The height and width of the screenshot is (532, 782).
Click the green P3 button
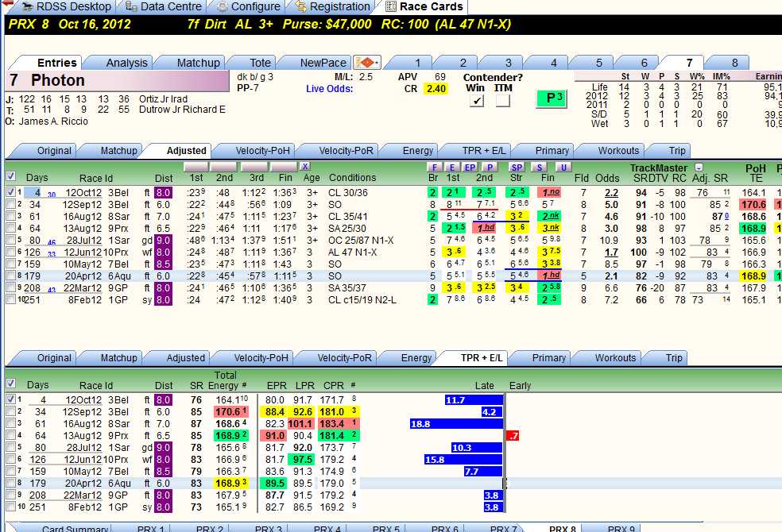coord(551,98)
